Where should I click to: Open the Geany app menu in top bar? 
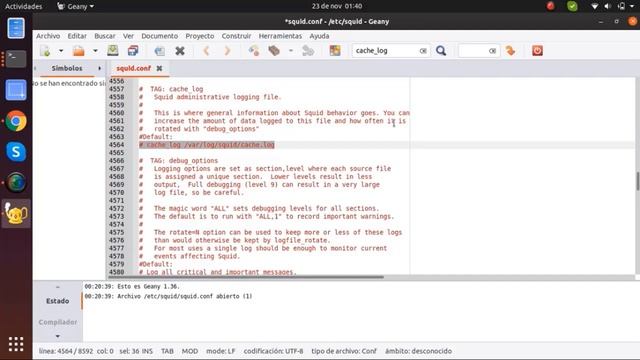(76, 6)
